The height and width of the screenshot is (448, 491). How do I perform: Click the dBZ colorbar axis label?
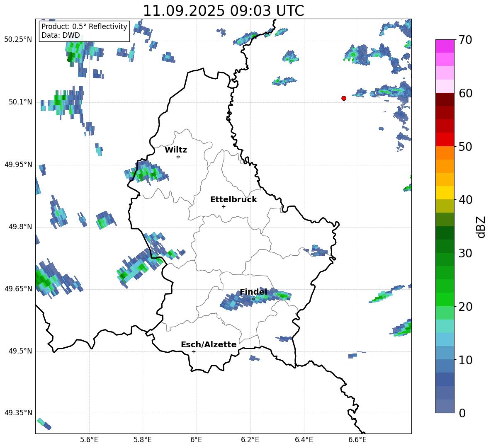(480, 227)
